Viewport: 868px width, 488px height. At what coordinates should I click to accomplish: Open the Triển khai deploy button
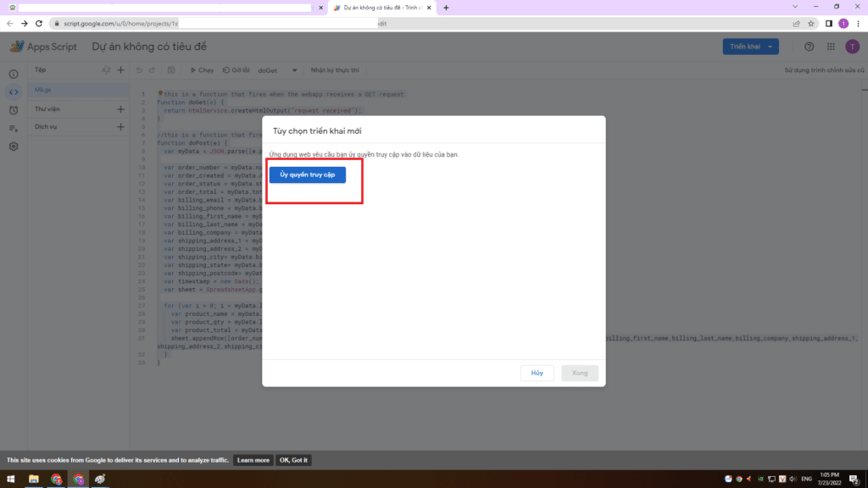(x=744, y=47)
